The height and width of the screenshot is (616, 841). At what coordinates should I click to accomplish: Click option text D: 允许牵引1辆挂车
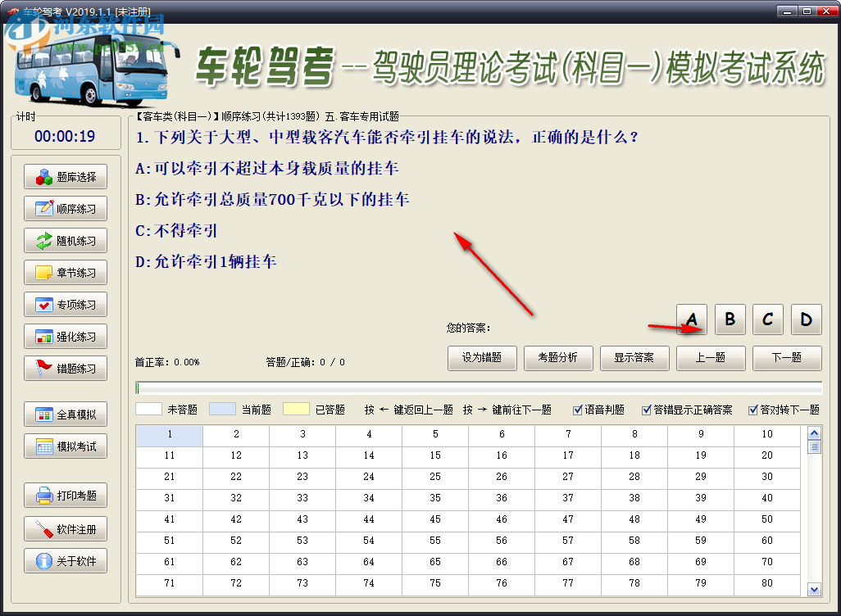(x=206, y=262)
